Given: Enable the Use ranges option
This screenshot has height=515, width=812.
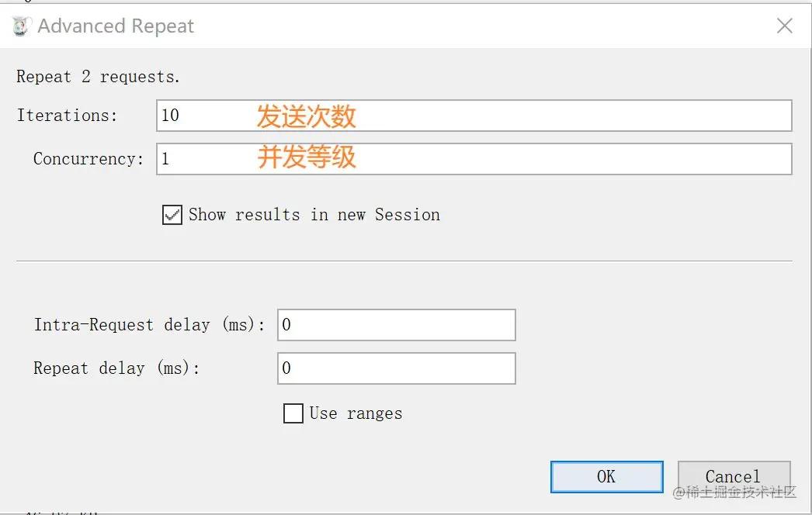Looking at the screenshot, I should tap(293, 413).
